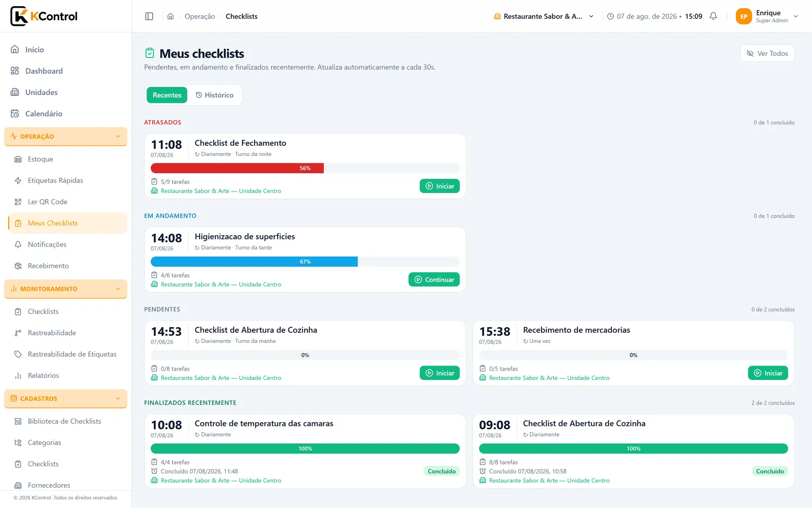Start the Checklist de Fechamento

click(439, 186)
